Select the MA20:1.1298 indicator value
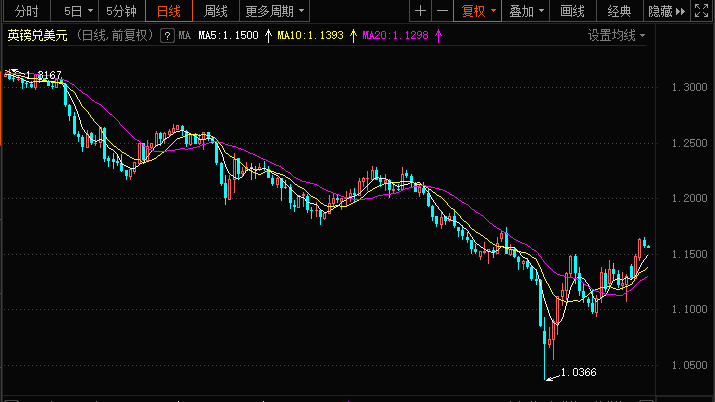Image resolution: width=715 pixels, height=402 pixels. 395,36
